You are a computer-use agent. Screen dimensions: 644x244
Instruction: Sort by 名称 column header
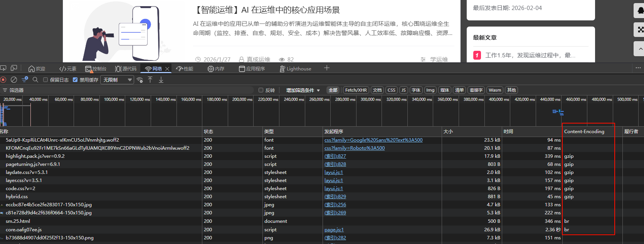[100, 132]
